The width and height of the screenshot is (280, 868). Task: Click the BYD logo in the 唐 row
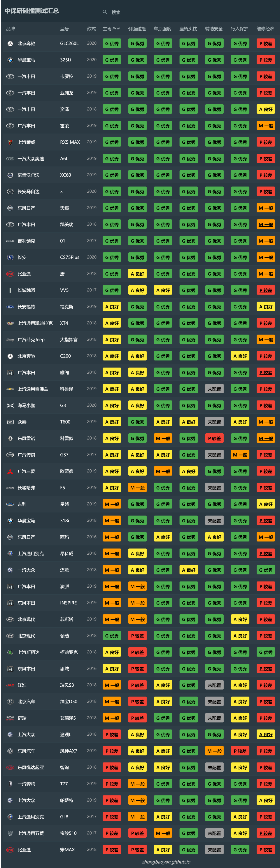[x=10, y=274]
